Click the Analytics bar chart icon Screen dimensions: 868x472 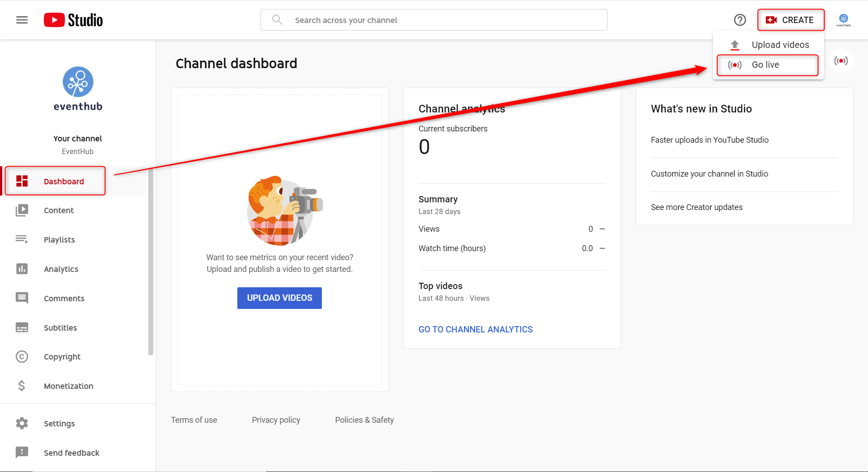(x=22, y=269)
